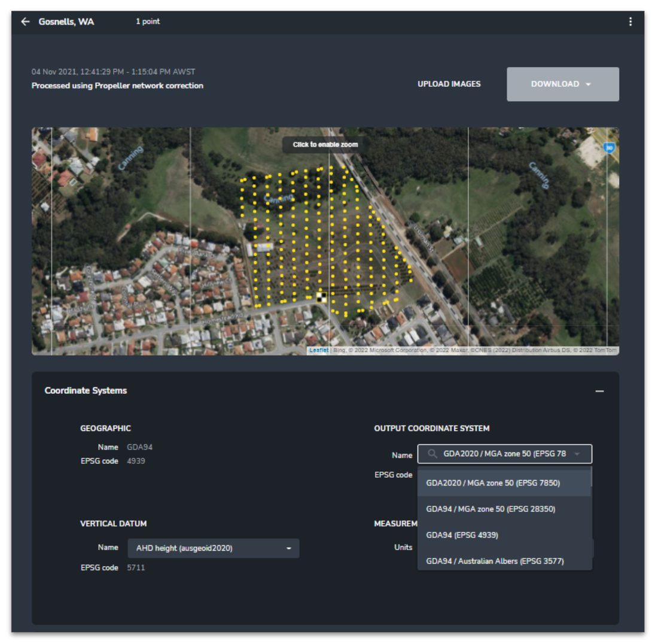Screen dimensions: 655x644
Task: Open the AHD height vertical datum dropdown
Action: (x=212, y=548)
